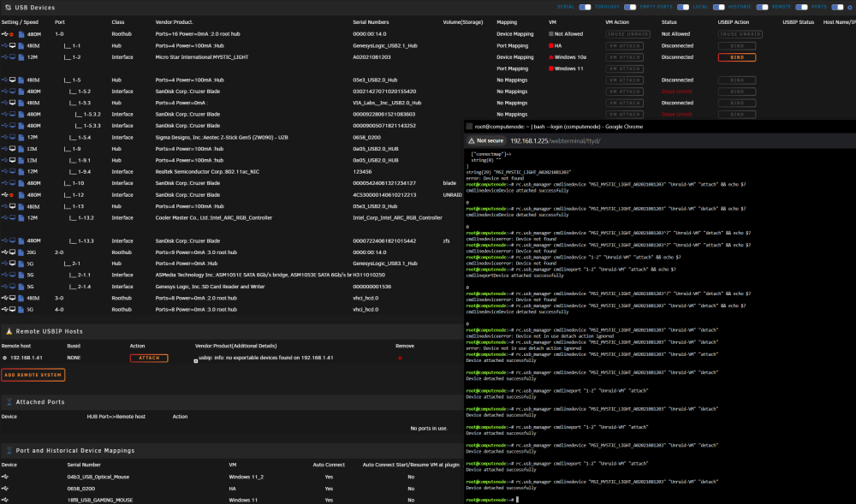Toggle the TOPOLOGY switch
Screen dimensions: 856x504
pos(630,7)
